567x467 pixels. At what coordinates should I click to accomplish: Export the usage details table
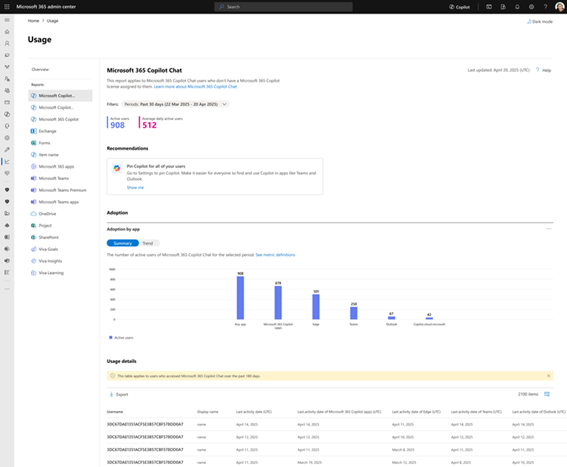click(119, 394)
